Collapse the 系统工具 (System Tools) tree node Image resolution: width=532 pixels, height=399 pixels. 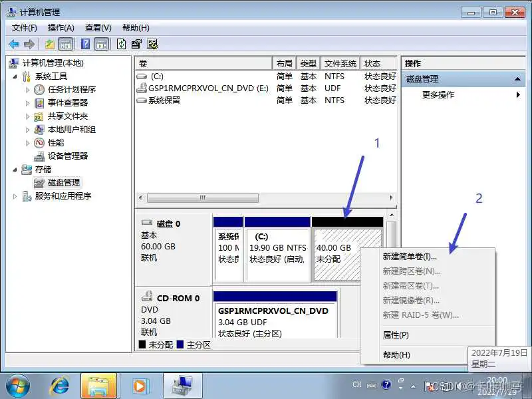click(x=14, y=76)
